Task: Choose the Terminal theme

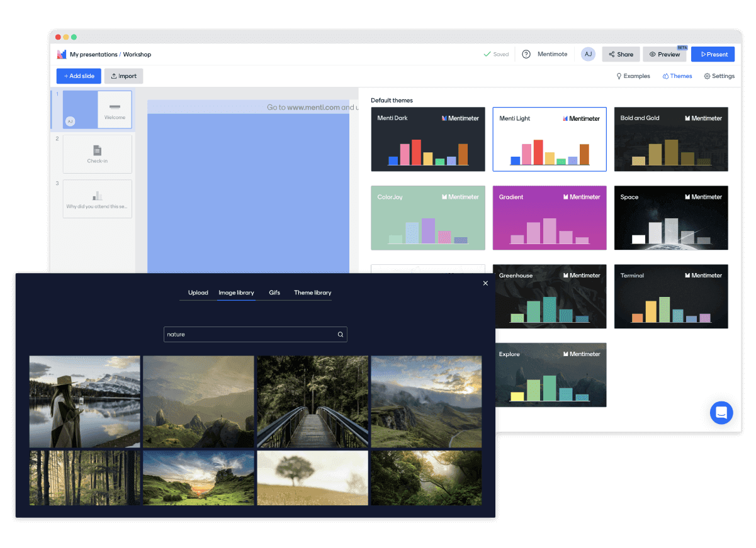Action: 671,296
